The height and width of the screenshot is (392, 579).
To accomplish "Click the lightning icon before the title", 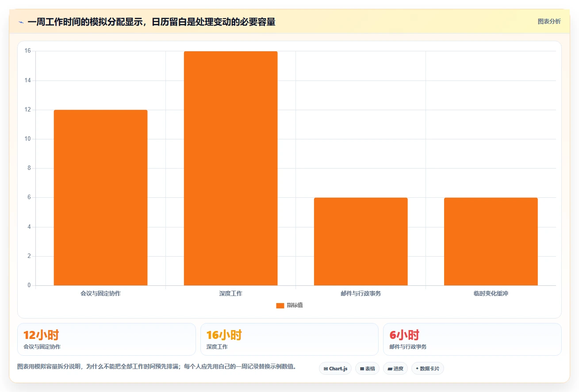I will pyautogui.click(x=21, y=22).
